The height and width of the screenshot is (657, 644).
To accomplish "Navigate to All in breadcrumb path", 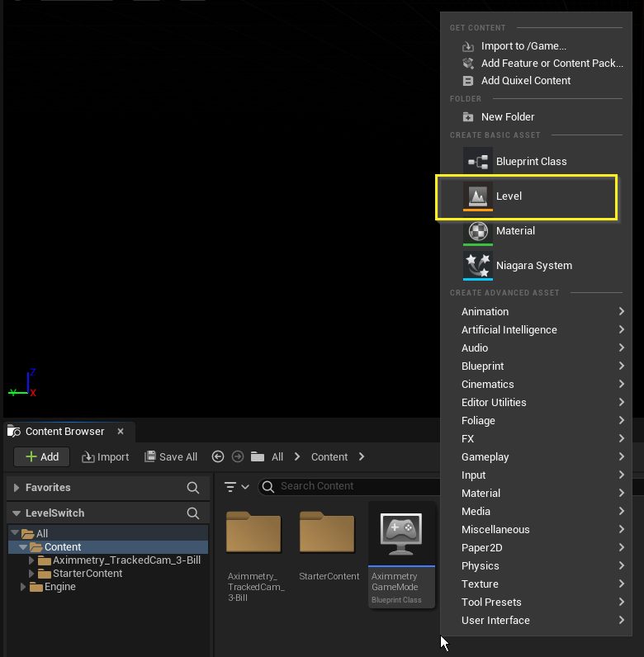I will point(277,456).
